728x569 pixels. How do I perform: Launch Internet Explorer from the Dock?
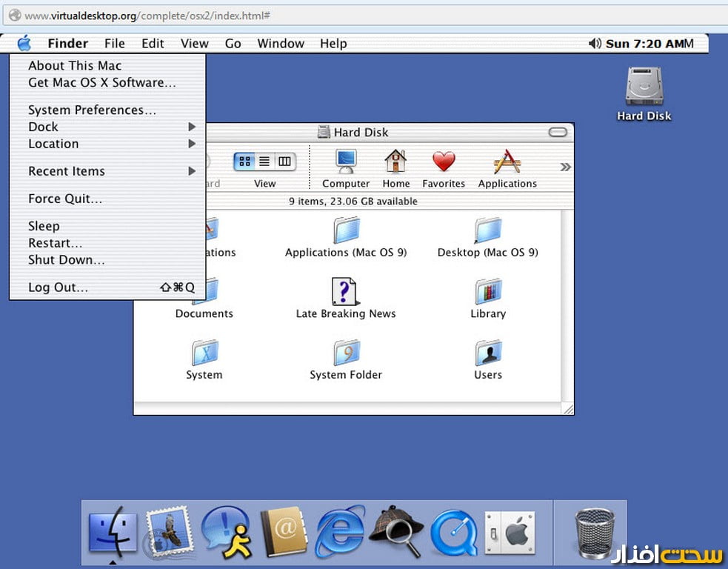340,530
